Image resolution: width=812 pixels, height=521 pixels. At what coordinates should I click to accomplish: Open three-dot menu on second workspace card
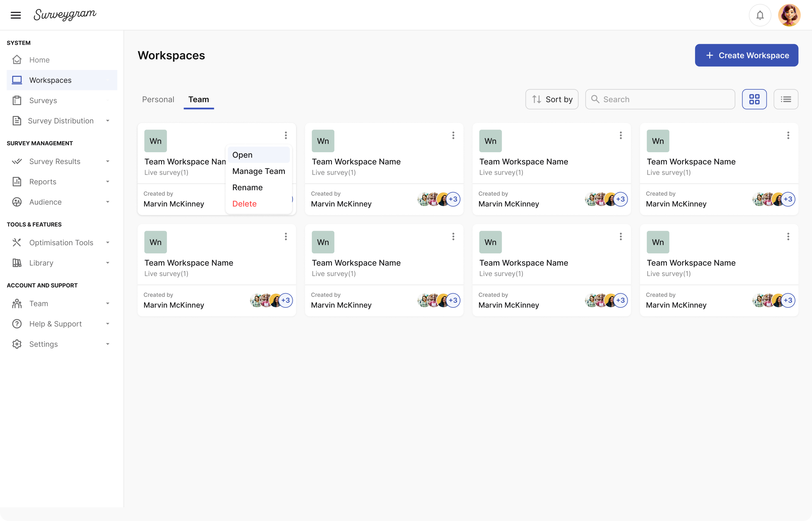point(453,135)
